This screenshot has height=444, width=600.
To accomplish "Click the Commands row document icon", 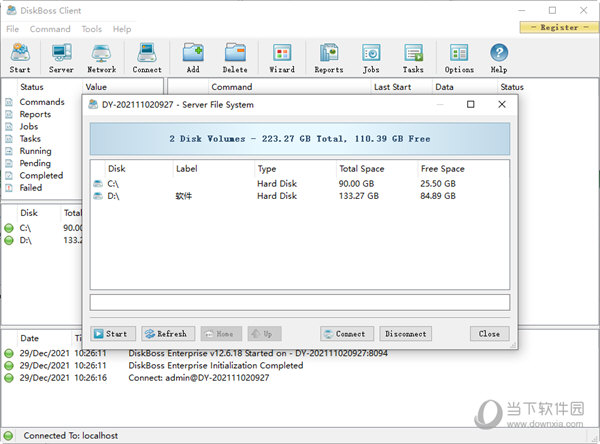I will tap(9, 102).
